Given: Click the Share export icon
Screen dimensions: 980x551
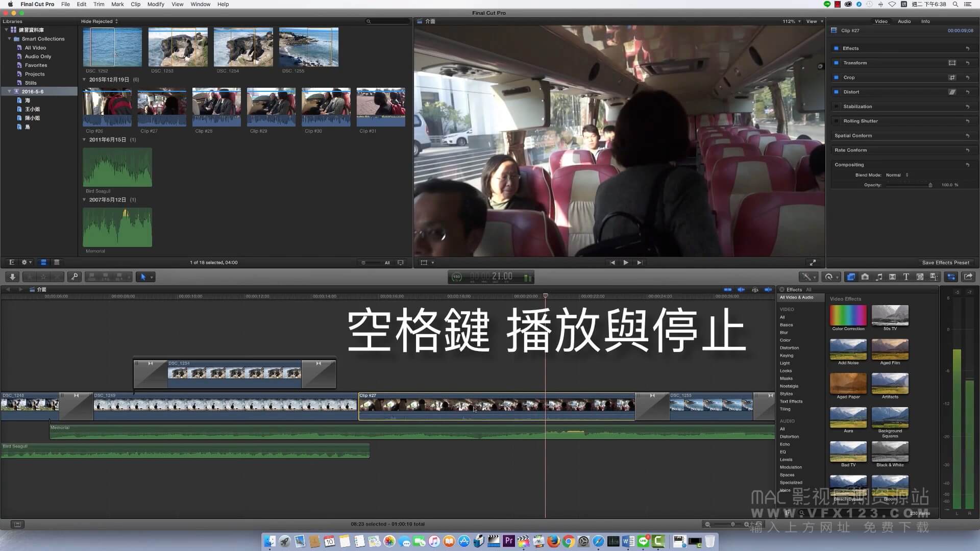Looking at the screenshot, I should point(968,277).
